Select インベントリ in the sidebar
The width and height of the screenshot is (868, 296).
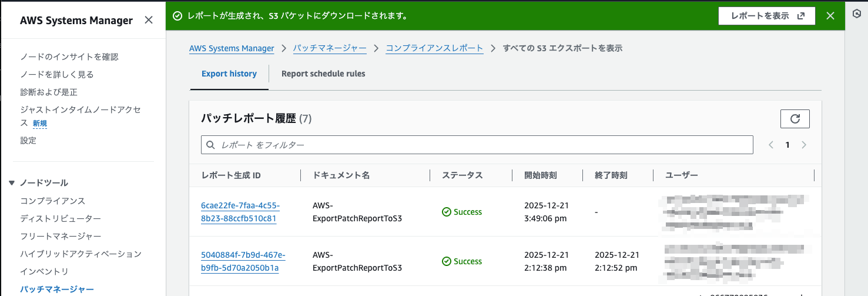pos(45,271)
